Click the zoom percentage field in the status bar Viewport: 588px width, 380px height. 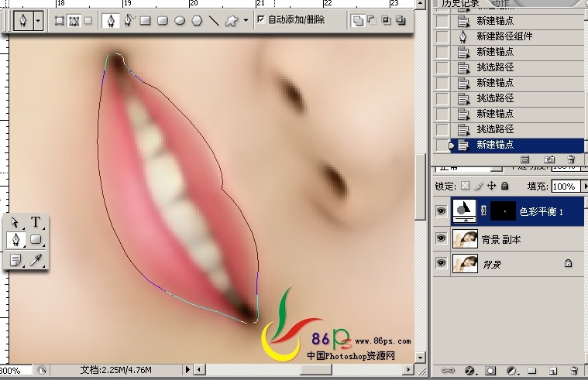[15, 371]
